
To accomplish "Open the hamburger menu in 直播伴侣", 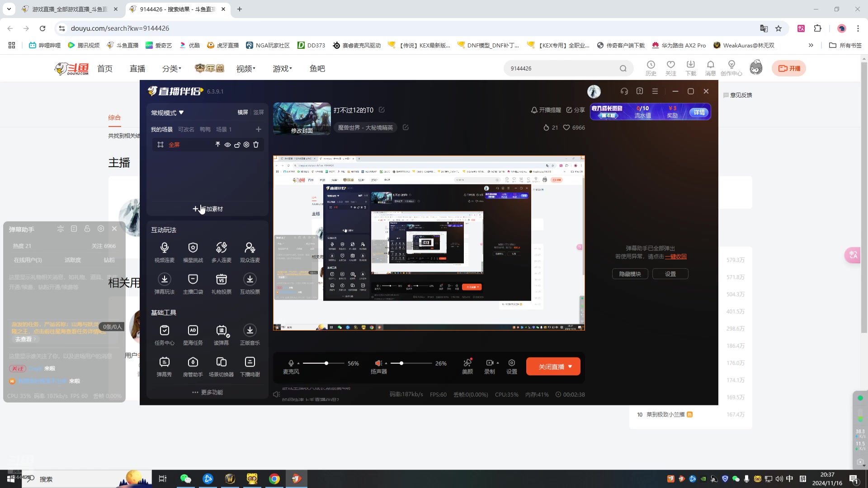I will (655, 91).
